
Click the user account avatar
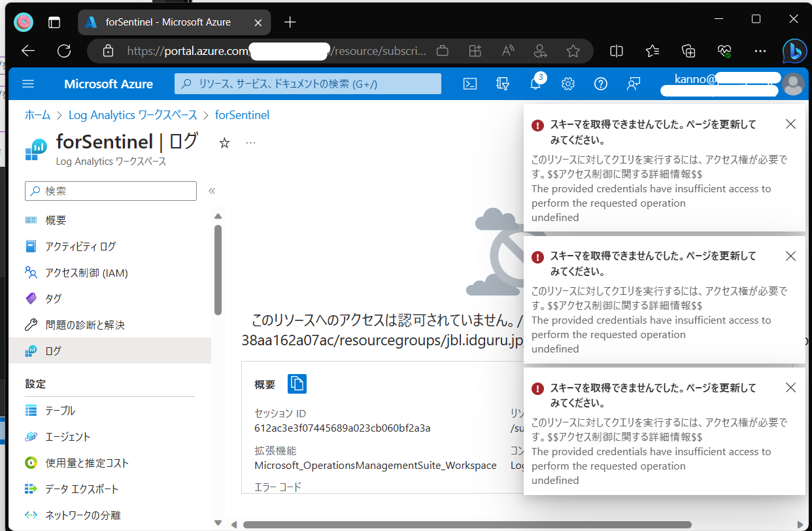[x=794, y=84]
